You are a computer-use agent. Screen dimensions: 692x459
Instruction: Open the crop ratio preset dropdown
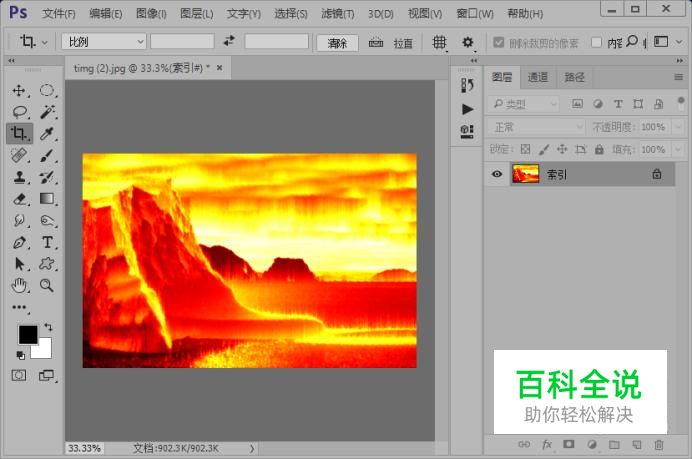pyautogui.click(x=104, y=42)
